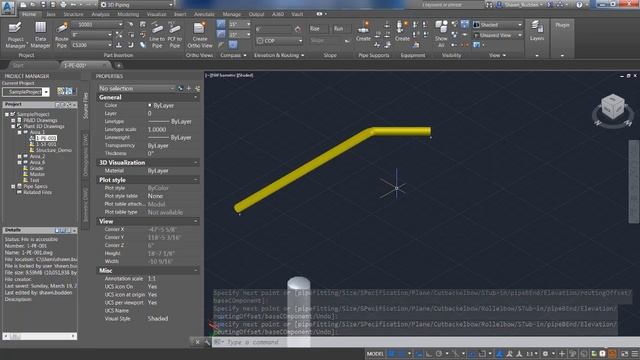Image resolution: width=640 pixels, height=360 pixels.
Task: Click the Open file icon in quick access
Action: pyautogui.click(x=33, y=4)
